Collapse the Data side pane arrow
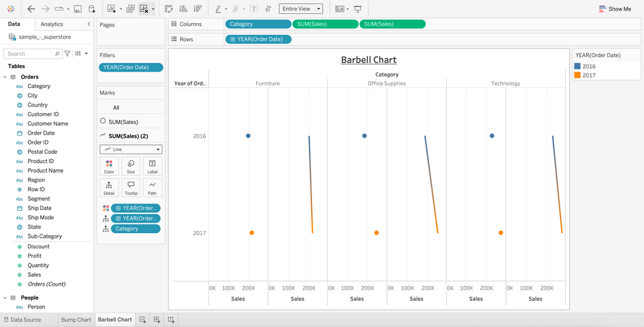The height and width of the screenshot is (327, 644). tap(89, 24)
